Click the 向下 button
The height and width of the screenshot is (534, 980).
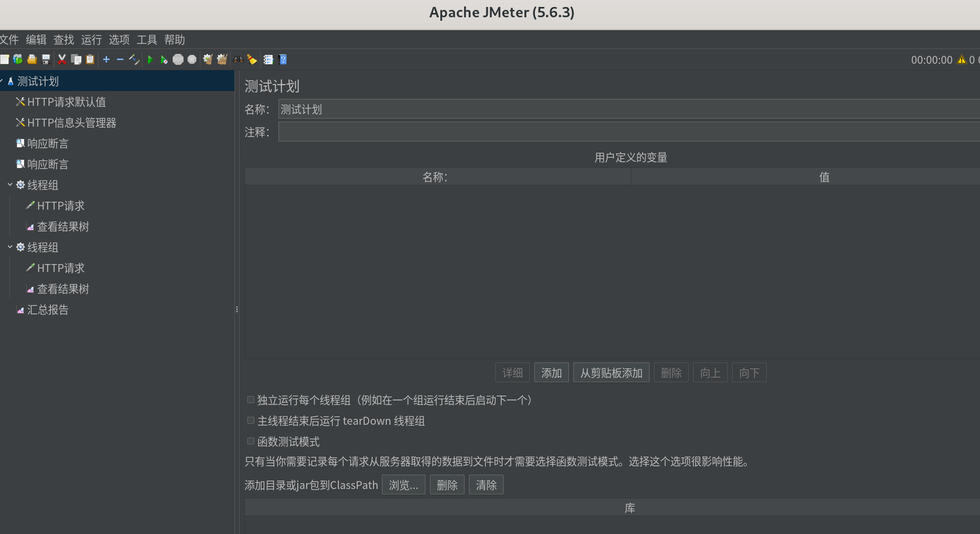tap(749, 373)
